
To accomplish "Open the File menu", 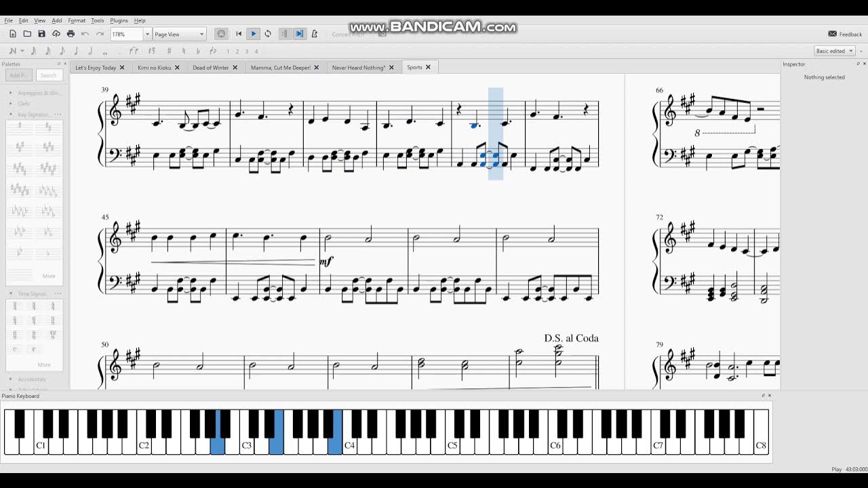I will tap(8, 20).
